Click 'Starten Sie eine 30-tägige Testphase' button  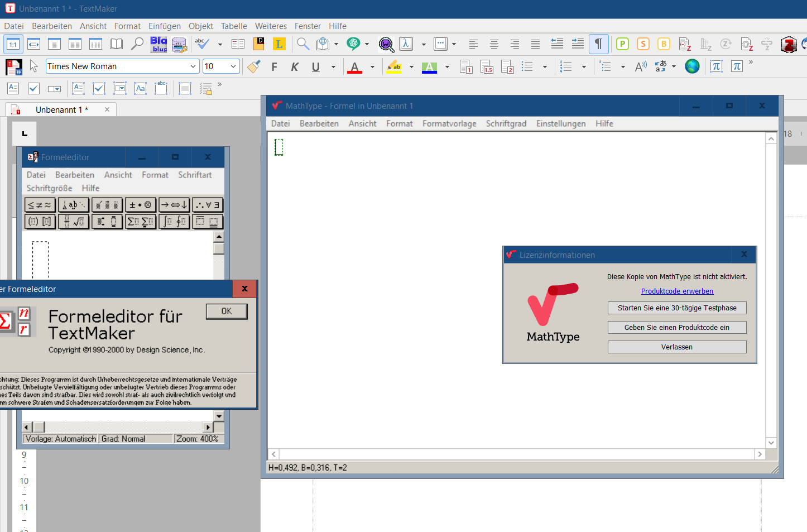click(x=676, y=308)
